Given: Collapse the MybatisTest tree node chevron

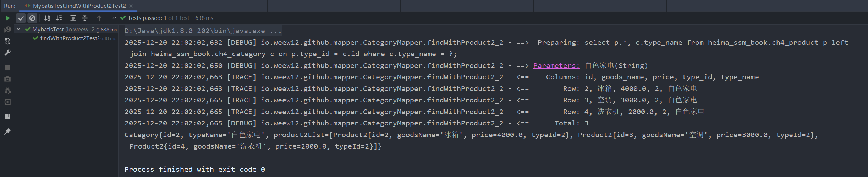Looking at the screenshot, I should tap(18, 29).
